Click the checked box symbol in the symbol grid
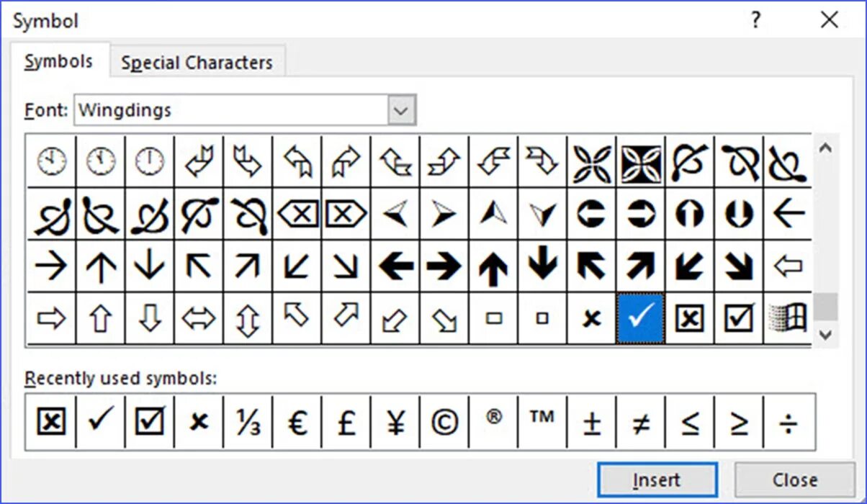The height and width of the screenshot is (504, 867). pos(739,318)
